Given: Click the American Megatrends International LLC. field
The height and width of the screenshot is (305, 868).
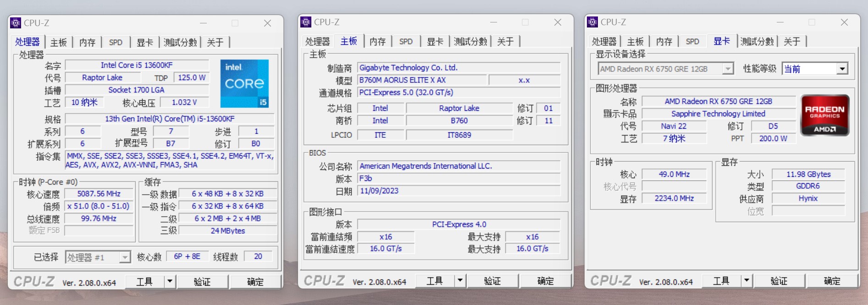Looking at the screenshot, I should (459, 166).
